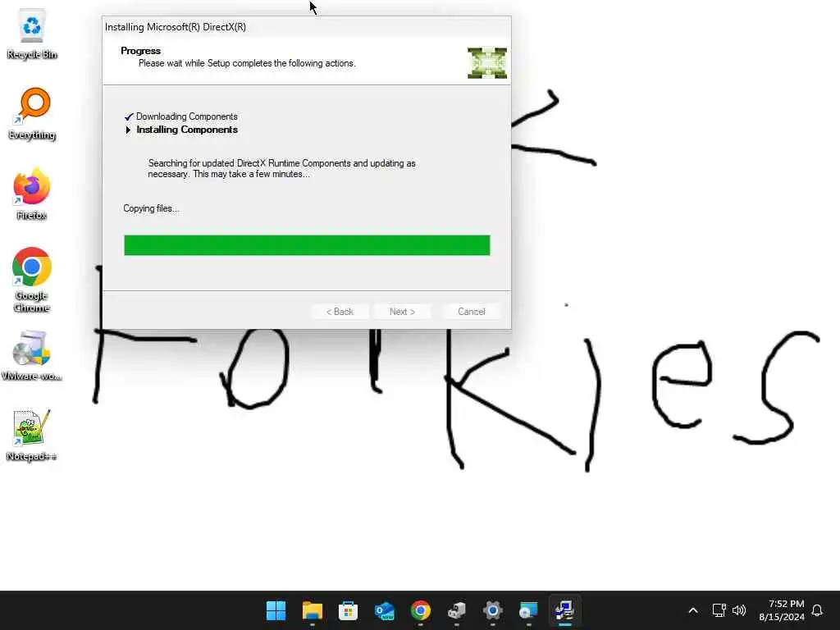Screen dimensions: 840x630
Task: Open network status in system tray
Action: (719, 610)
